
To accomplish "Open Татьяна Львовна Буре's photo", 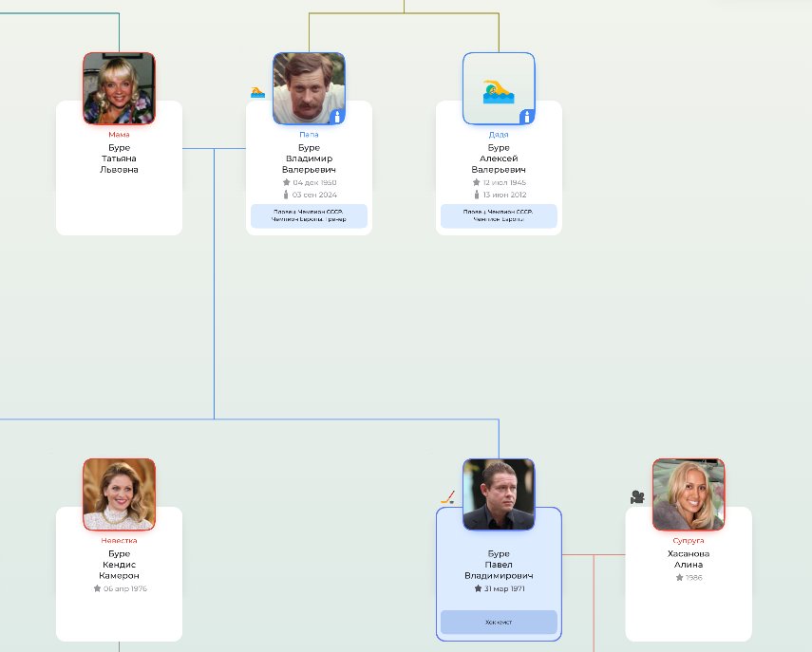I will click(x=119, y=88).
